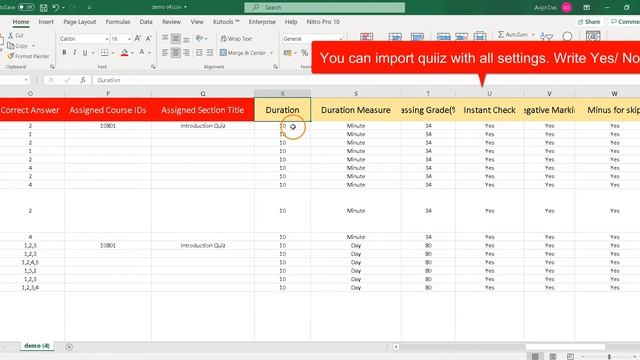Click Accounting Number Format icon
Viewport: 640px width, 360px height.
288,53
